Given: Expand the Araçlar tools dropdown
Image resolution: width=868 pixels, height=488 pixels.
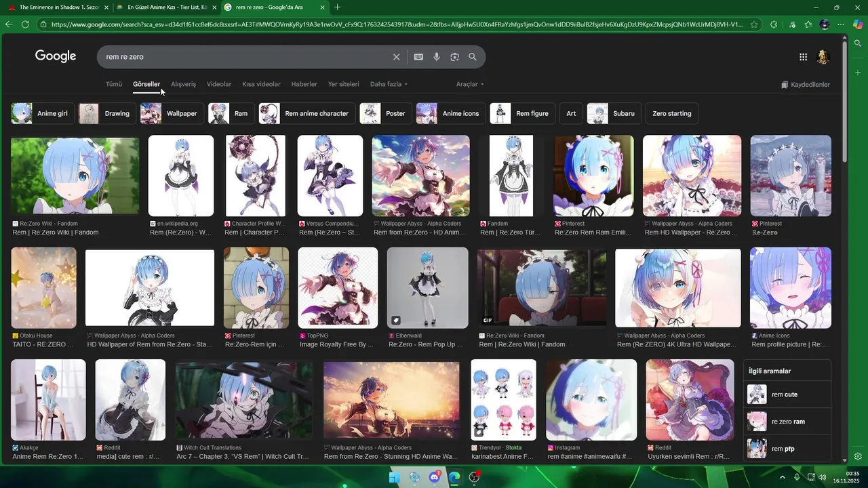Looking at the screenshot, I should coord(470,84).
